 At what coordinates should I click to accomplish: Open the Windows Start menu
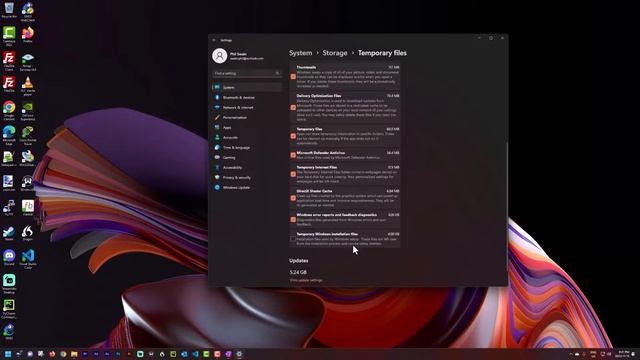click(8, 354)
